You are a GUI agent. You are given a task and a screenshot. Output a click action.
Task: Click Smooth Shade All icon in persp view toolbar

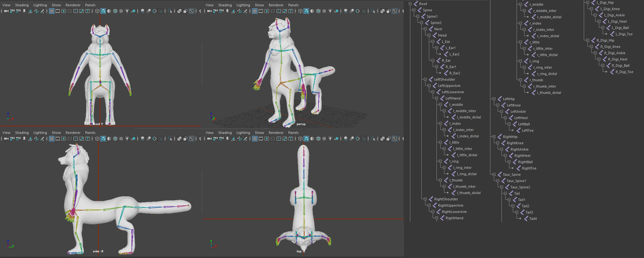[x=306, y=11]
